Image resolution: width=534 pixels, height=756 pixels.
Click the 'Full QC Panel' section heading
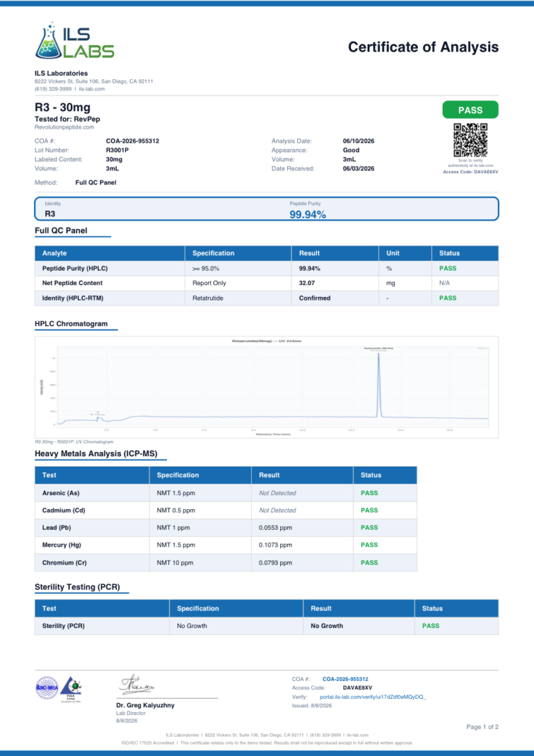[x=60, y=230]
